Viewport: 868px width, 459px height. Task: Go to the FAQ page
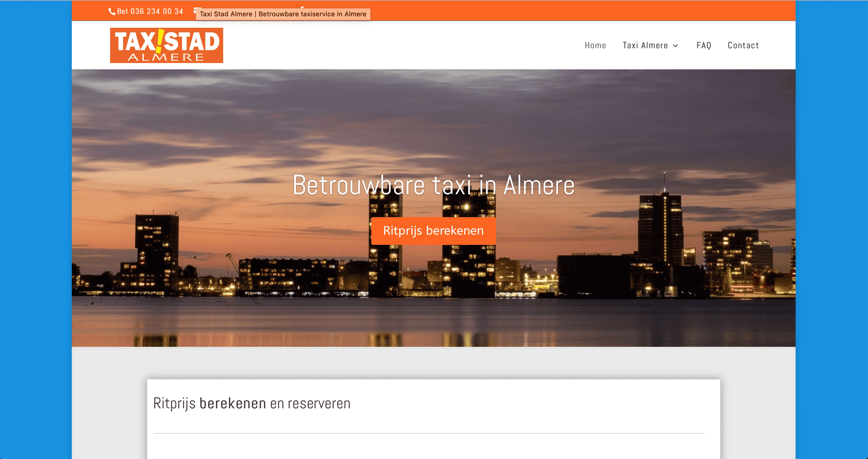tap(704, 45)
